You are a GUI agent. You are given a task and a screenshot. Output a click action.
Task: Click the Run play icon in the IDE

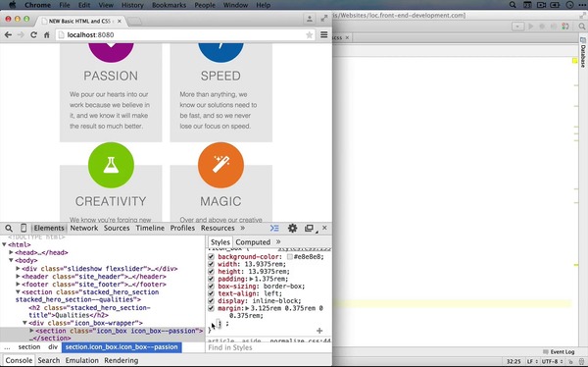pos(530,26)
